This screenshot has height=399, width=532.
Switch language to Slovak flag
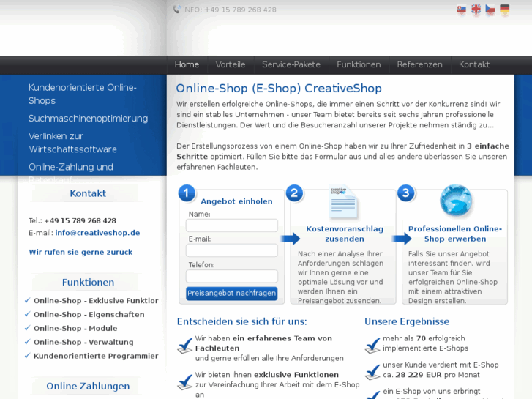461,10
